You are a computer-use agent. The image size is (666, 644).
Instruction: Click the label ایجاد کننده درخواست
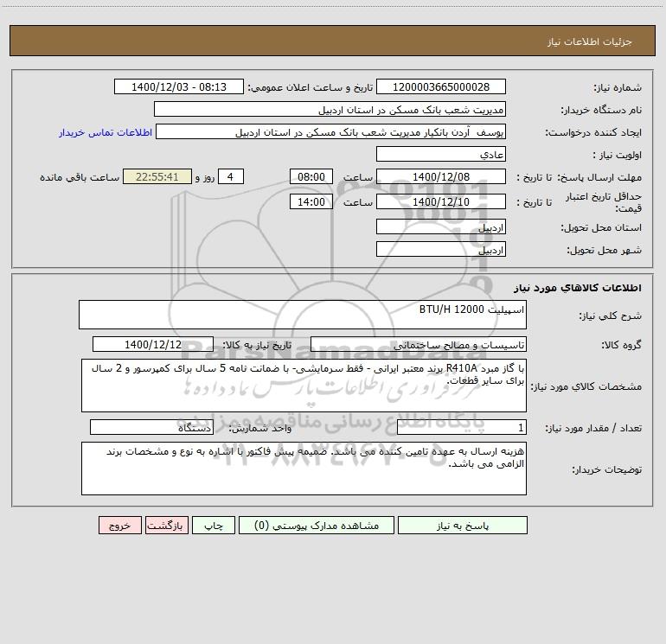(x=593, y=132)
